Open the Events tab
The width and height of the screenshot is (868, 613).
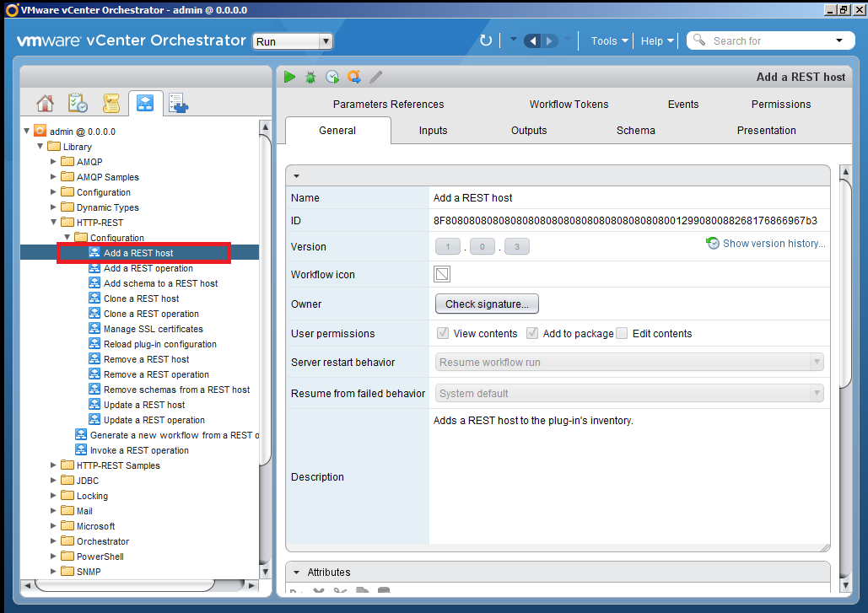(683, 104)
